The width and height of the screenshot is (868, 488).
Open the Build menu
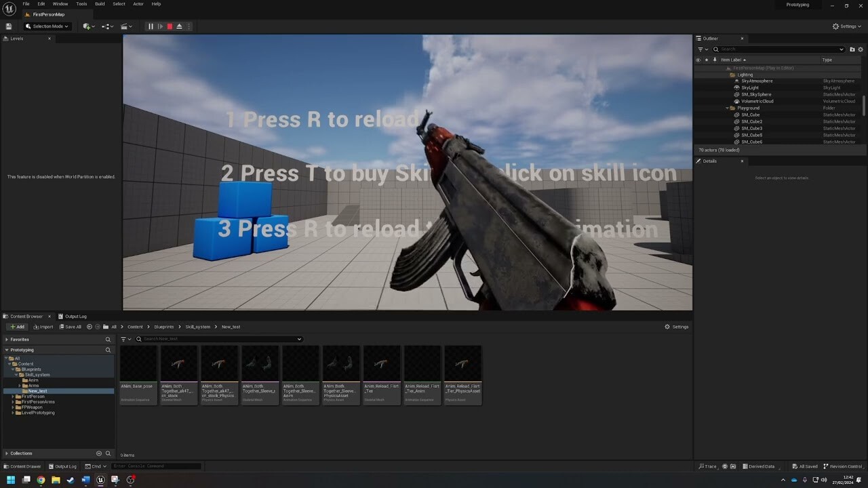tap(99, 3)
